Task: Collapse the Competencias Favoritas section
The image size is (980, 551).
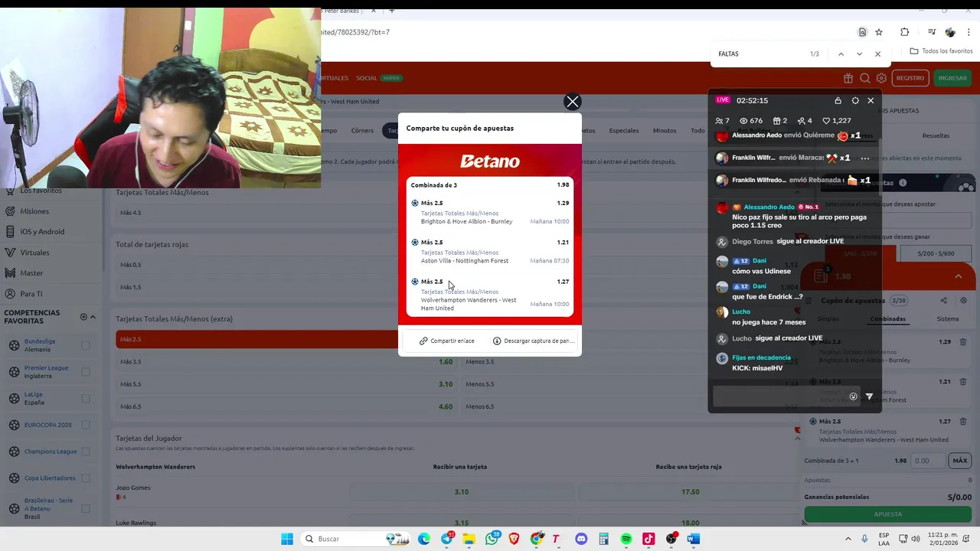Action: tap(93, 317)
